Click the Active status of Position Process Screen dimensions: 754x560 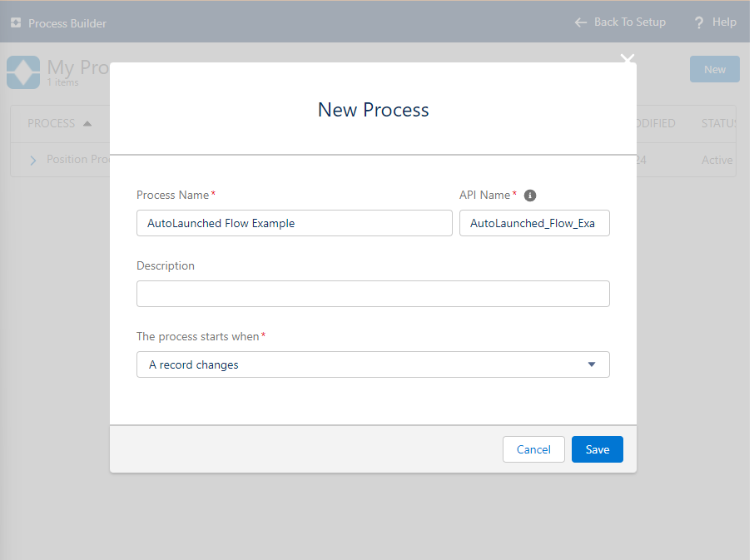(x=717, y=160)
